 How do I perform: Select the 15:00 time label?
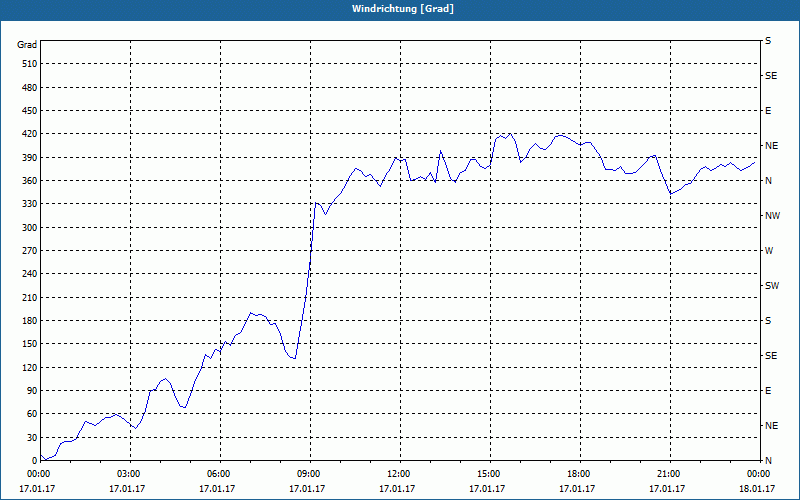pos(487,474)
